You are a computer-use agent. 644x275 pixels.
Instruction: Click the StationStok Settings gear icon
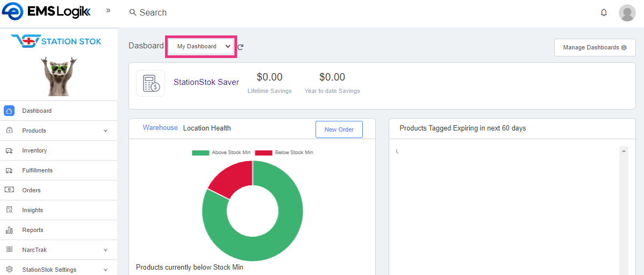tap(10, 270)
